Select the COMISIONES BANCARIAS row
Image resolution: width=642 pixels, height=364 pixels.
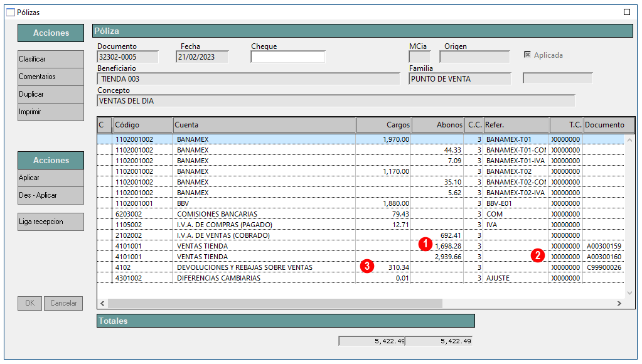click(x=361, y=214)
